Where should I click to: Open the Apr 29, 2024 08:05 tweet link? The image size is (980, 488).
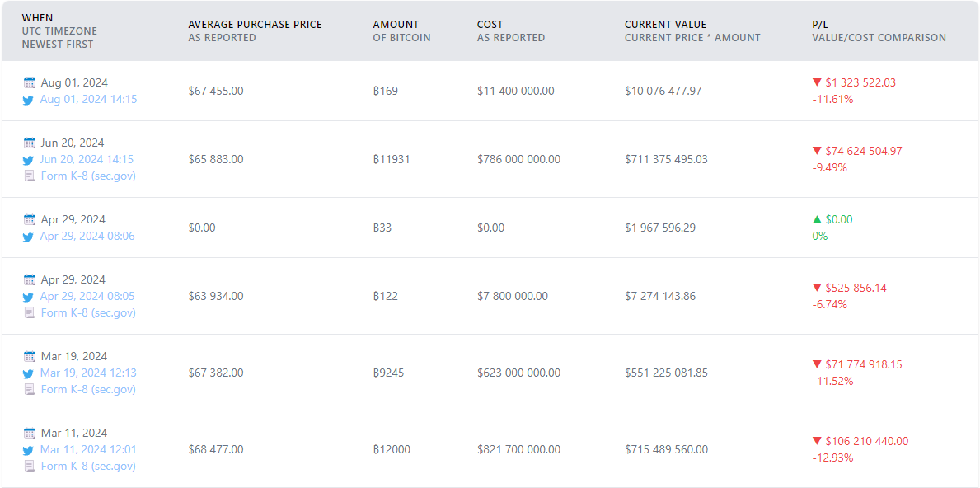pos(87,296)
